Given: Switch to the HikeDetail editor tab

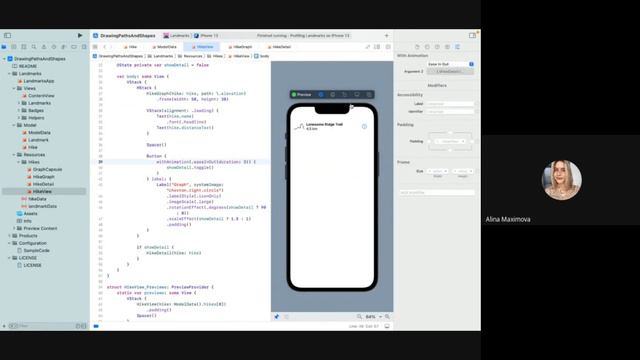Looking at the screenshot, I should [x=279, y=47].
